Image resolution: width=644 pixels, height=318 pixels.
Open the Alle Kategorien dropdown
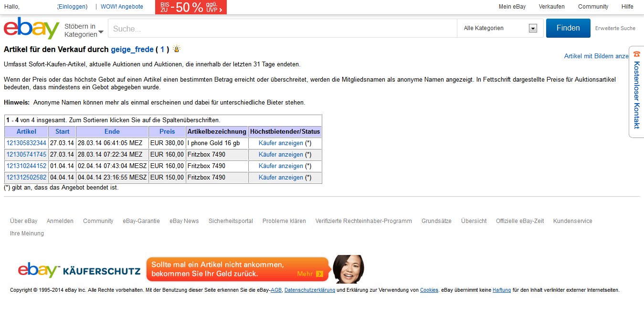pyautogui.click(x=500, y=28)
